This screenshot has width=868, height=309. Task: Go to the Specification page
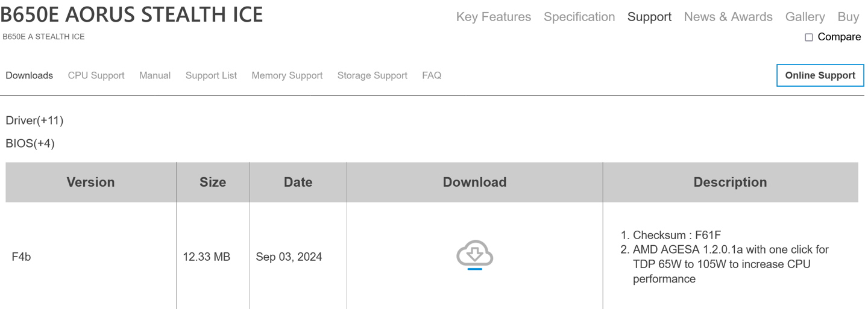tap(579, 17)
